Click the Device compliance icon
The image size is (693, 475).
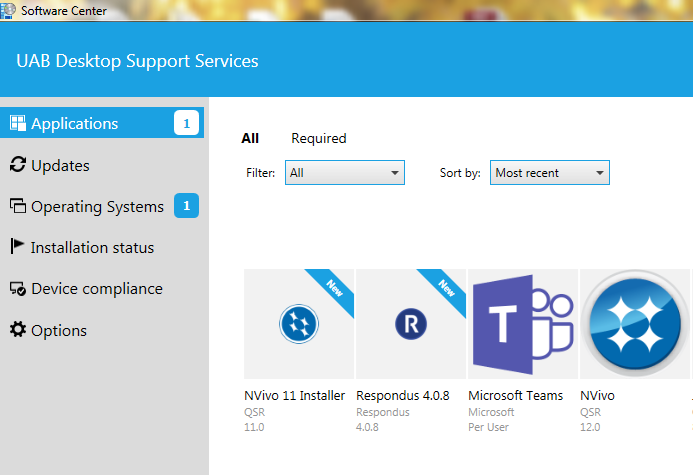17,289
